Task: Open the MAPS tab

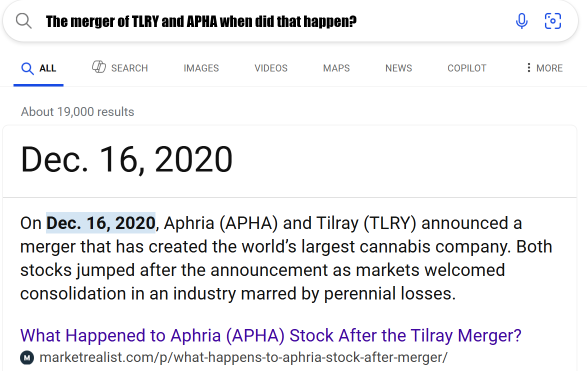Action: [336, 68]
